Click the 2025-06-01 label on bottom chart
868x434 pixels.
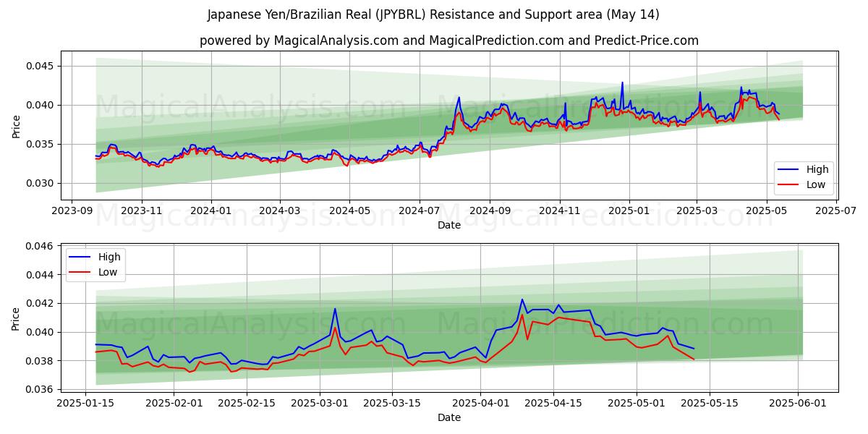pos(799,402)
